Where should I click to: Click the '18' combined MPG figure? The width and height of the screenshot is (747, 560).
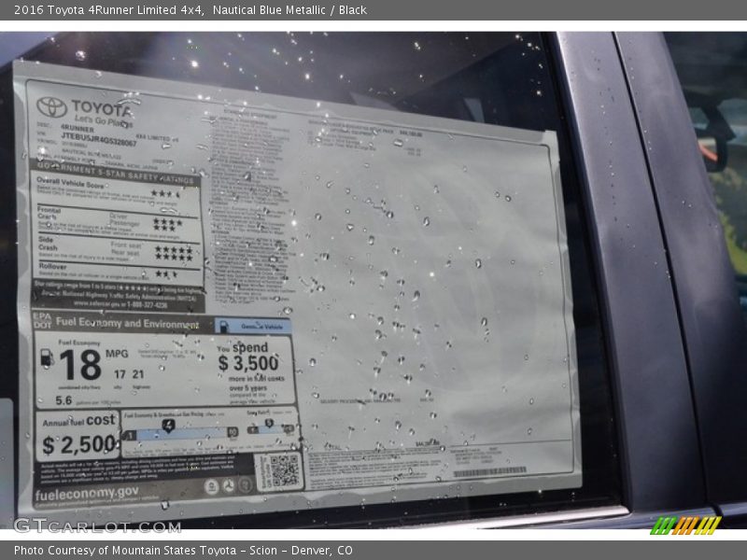click(x=80, y=364)
